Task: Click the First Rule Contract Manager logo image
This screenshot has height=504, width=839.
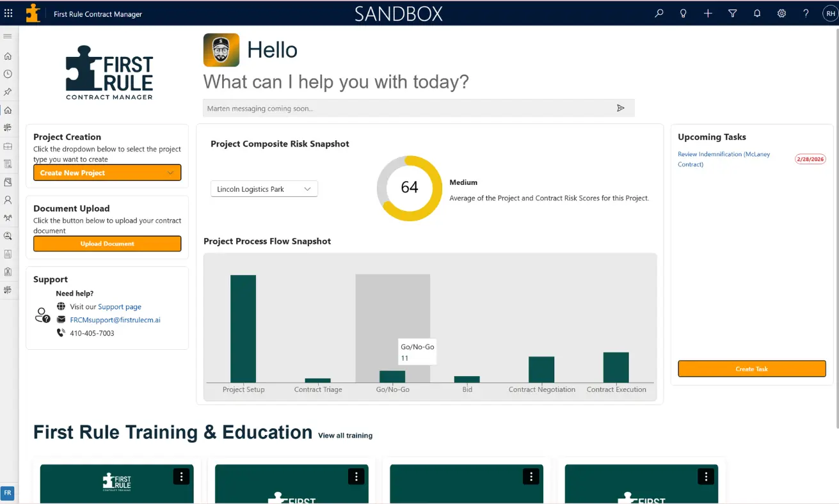Action: click(x=109, y=72)
